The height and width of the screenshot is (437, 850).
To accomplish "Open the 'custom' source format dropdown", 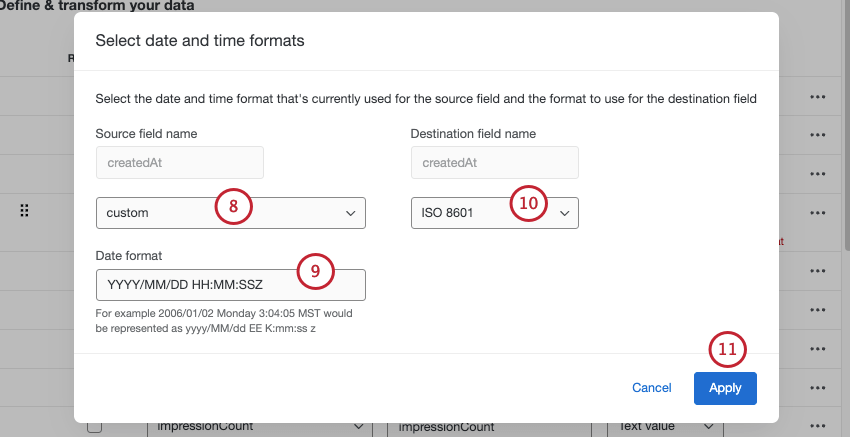I will tap(230, 213).
